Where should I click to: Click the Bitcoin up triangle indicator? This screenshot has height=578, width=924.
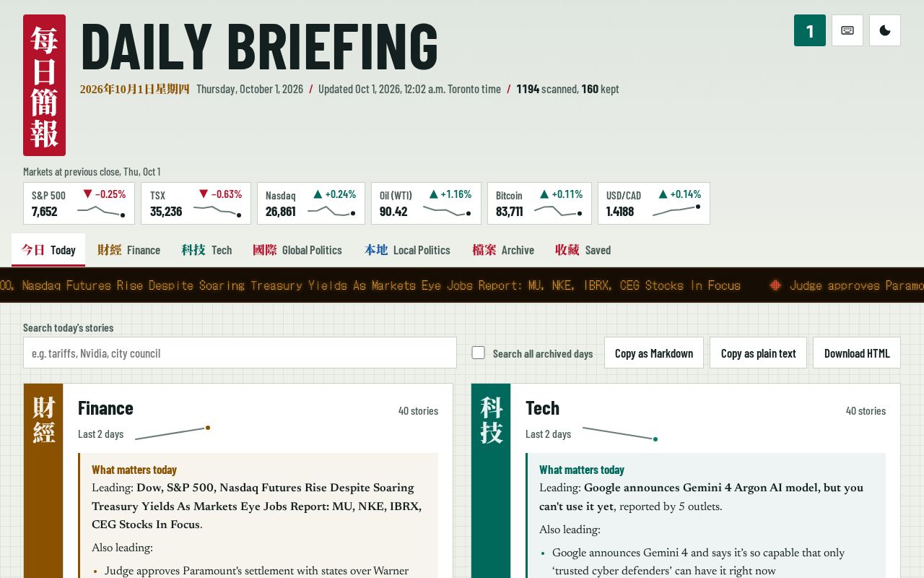click(x=544, y=194)
